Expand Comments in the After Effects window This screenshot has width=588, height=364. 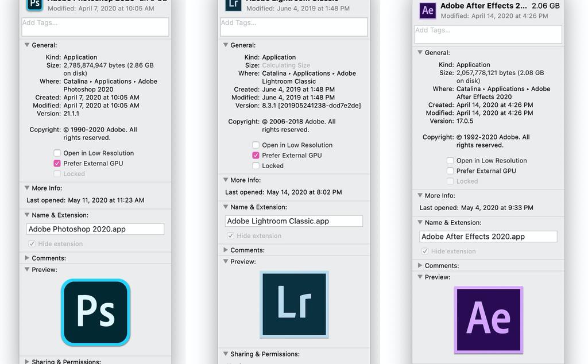tap(420, 265)
